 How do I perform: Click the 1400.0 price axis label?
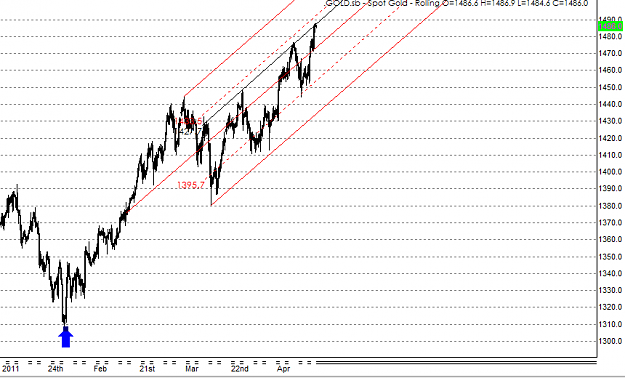[x=610, y=172]
